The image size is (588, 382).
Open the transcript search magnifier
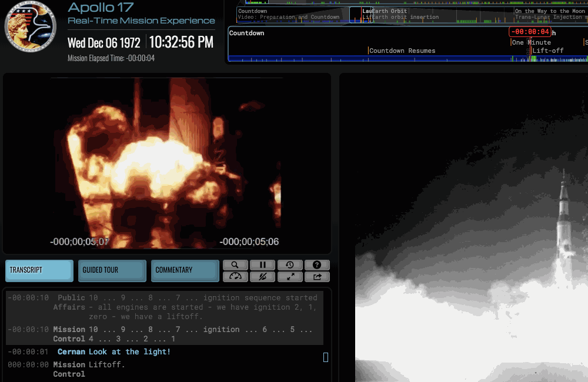coord(235,264)
